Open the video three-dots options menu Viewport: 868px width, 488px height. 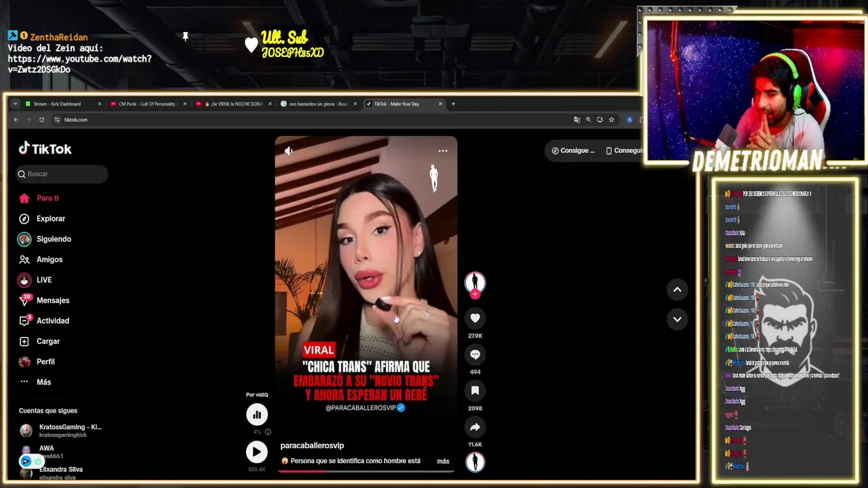tap(443, 150)
